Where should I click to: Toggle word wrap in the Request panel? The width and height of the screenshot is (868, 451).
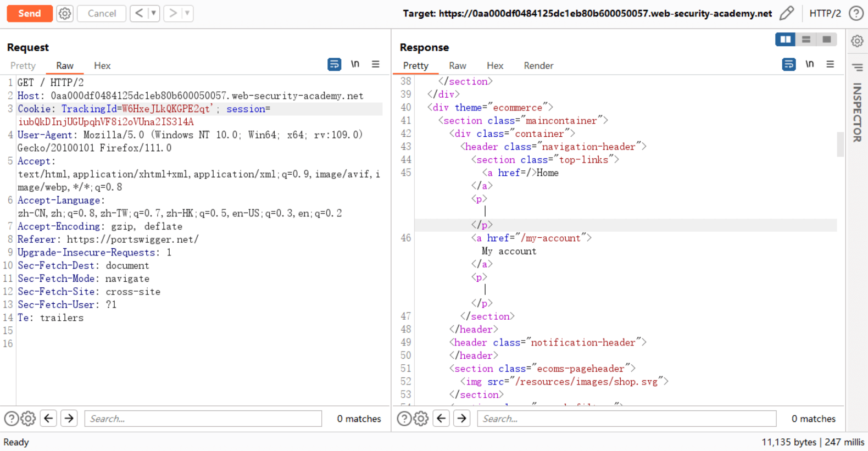(x=334, y=64)
